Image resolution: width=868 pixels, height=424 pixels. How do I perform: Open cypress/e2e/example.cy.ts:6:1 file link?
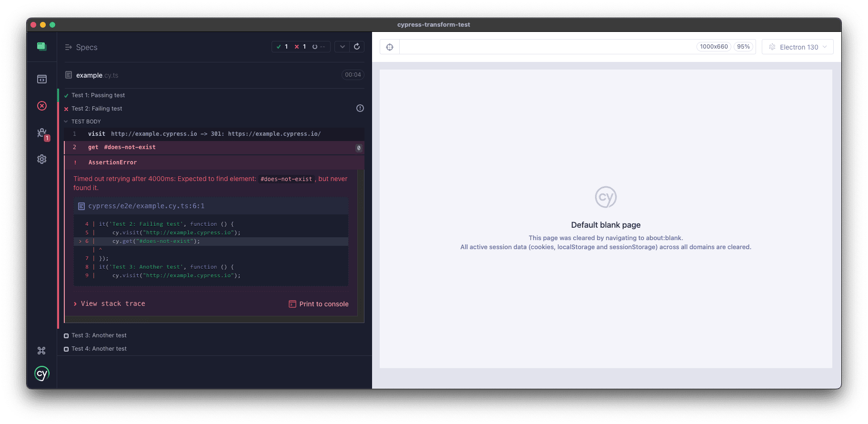click(x=146, y=206)
